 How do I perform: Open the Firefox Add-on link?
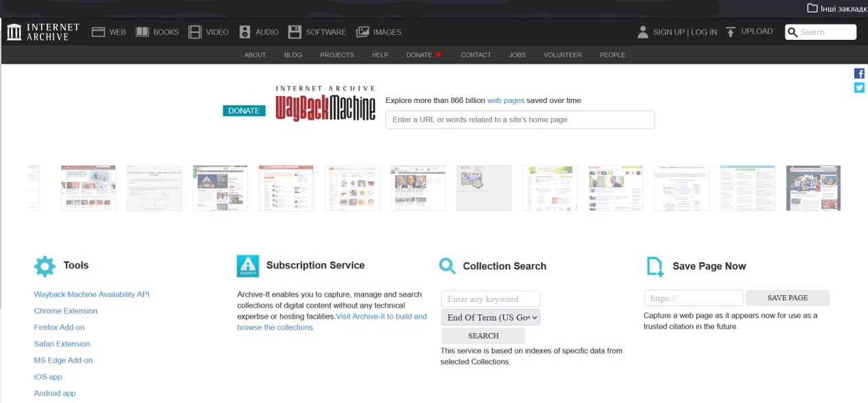(x=59, y=327)
